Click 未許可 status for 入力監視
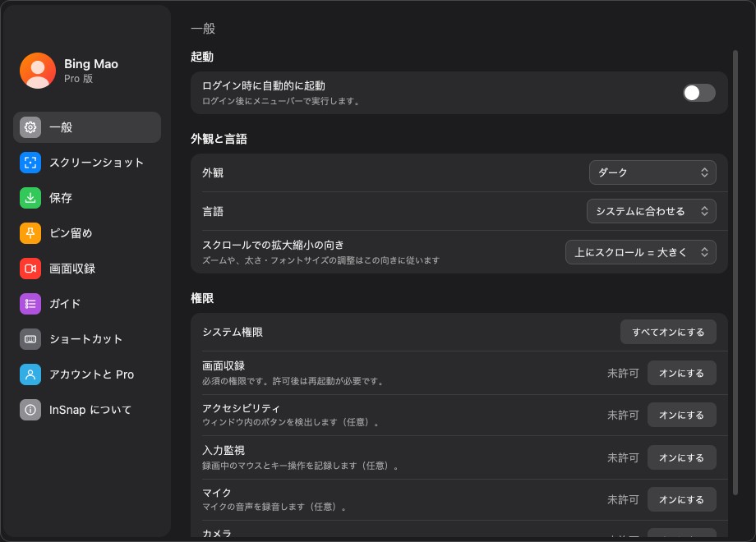Viewport: 756px width, 542px height. tap(623, 457)
